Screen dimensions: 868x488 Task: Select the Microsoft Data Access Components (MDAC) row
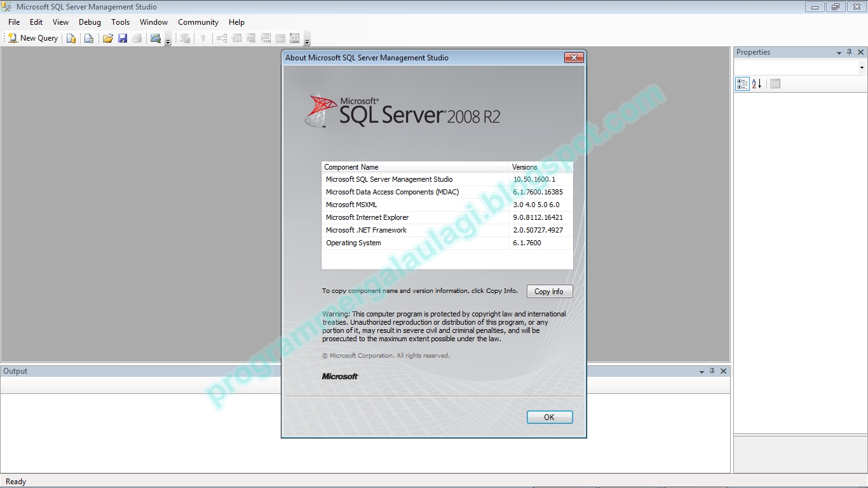tap(447, 192)
